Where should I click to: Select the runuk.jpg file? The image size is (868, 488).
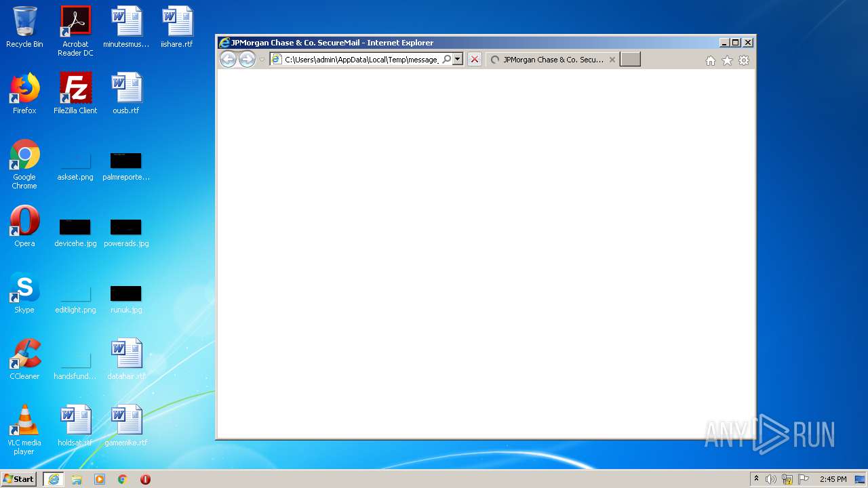(x=126, y=300)
